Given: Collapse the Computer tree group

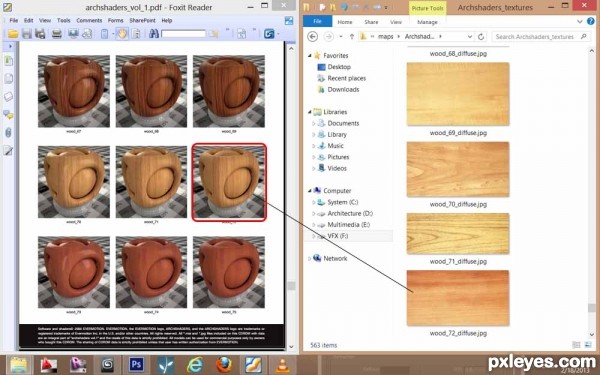Looking at the screenshot, I should (x=310, y=191).
